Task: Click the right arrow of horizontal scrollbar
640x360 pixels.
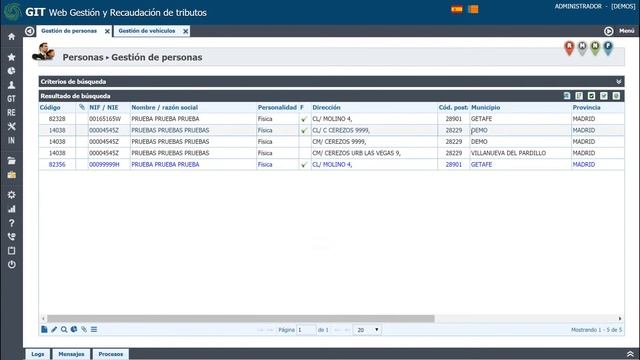Action: (620, 318)
